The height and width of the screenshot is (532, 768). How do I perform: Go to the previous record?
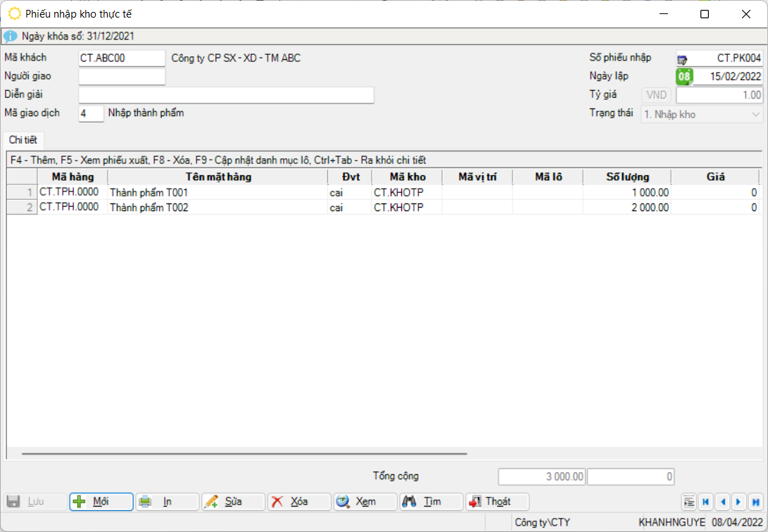click(x=722, y=502)
